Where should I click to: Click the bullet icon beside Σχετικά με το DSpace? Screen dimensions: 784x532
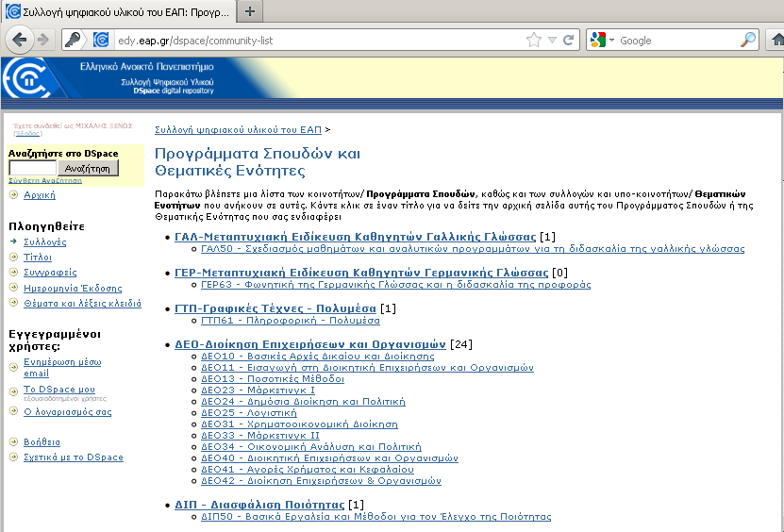click(x=13, y=457)
